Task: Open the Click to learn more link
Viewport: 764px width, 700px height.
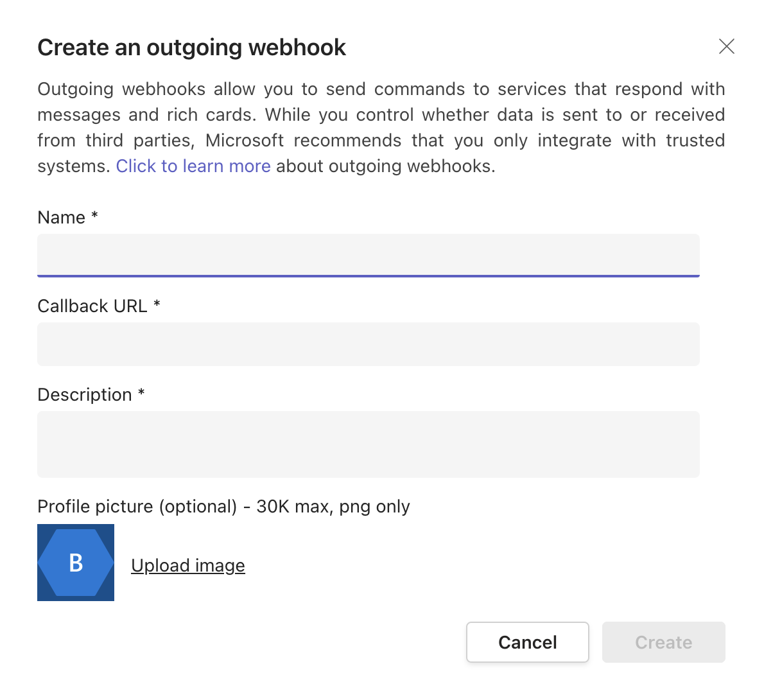Action: [193, 166]
